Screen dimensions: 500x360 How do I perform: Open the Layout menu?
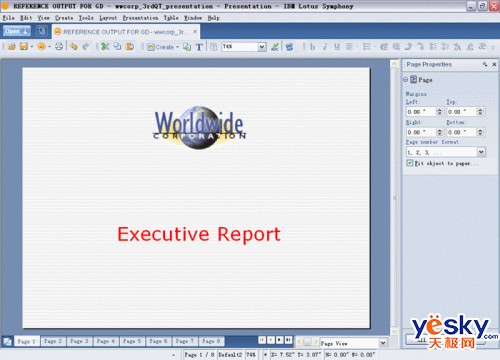pos(108,18)
